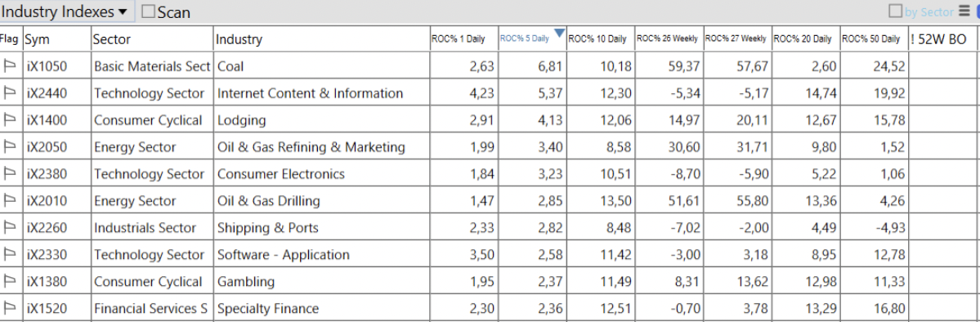The image size is (980, 322).
Task: Flag the iX2010 Oil & Gas Drilling row
Action: [x=10, y=201]
